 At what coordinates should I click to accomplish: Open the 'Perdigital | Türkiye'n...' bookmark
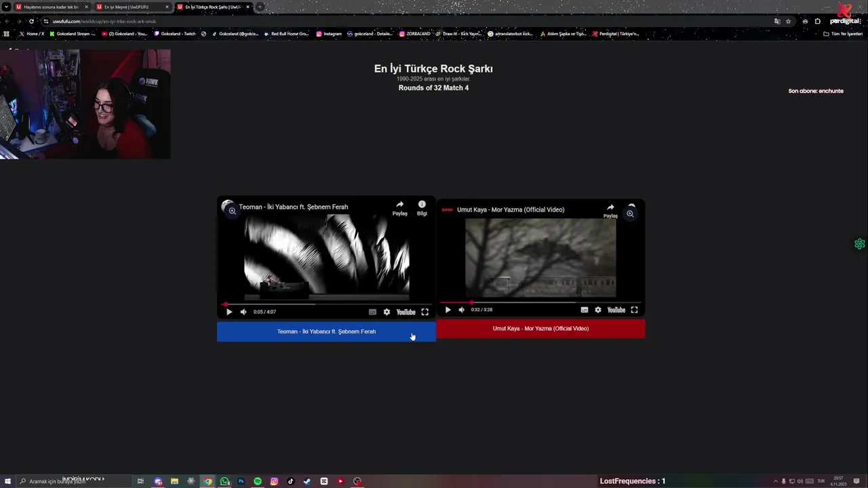tap(616, 33)
